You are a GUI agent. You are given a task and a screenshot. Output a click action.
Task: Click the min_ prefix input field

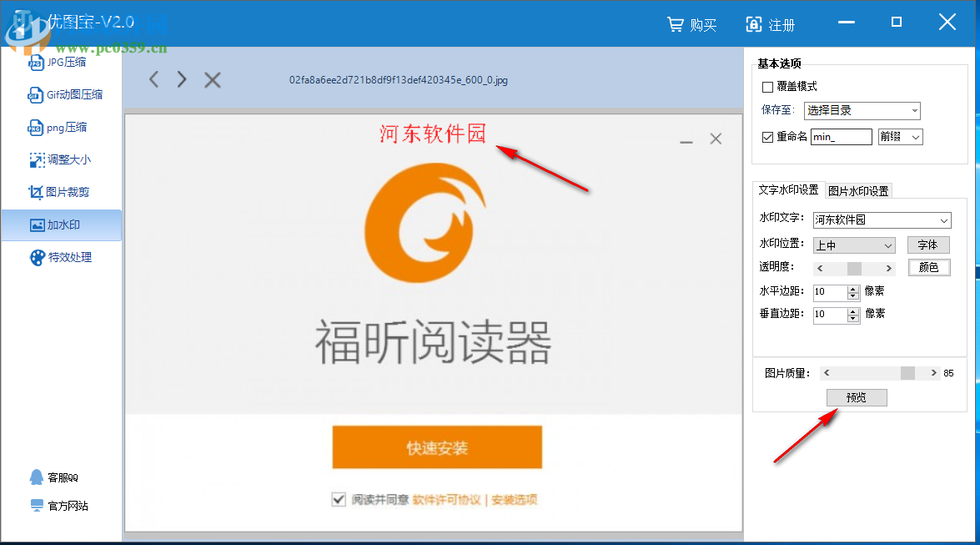click(841, 137)
